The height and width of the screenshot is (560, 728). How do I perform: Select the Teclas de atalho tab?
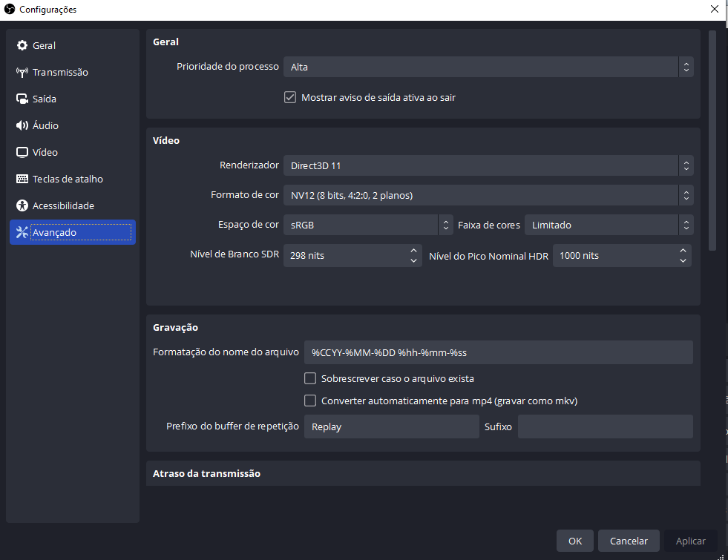coord(73,179)
